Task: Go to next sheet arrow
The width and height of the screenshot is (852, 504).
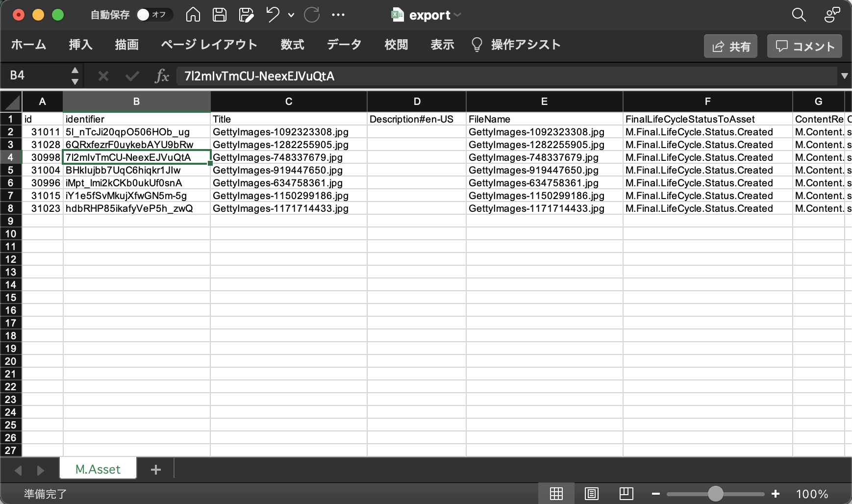Action: click(x=41, y=471)
